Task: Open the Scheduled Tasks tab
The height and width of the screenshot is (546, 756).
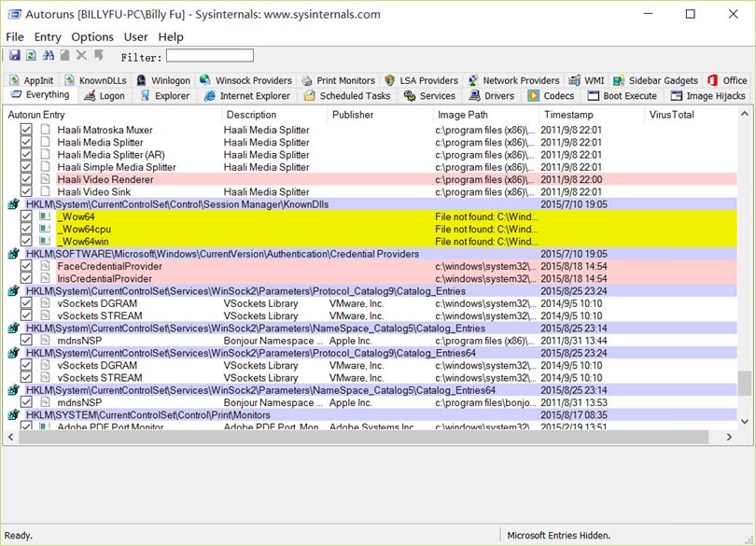Action: coord(346,95)
